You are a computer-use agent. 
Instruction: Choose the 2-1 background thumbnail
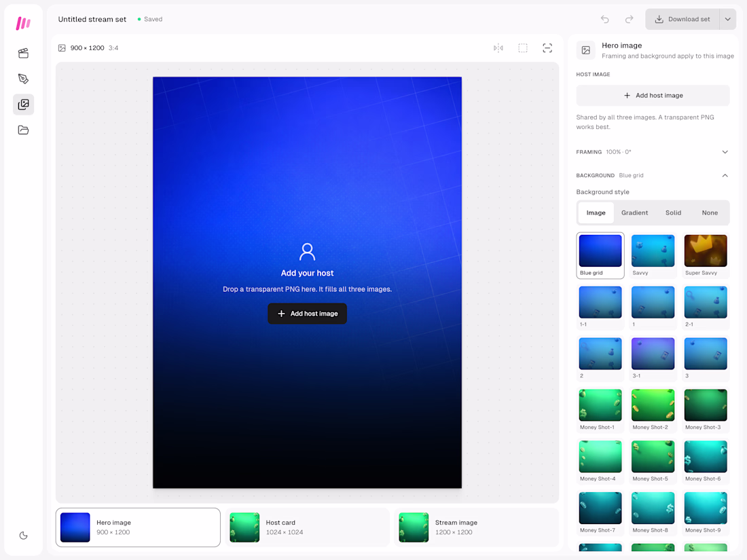(706, 307)
